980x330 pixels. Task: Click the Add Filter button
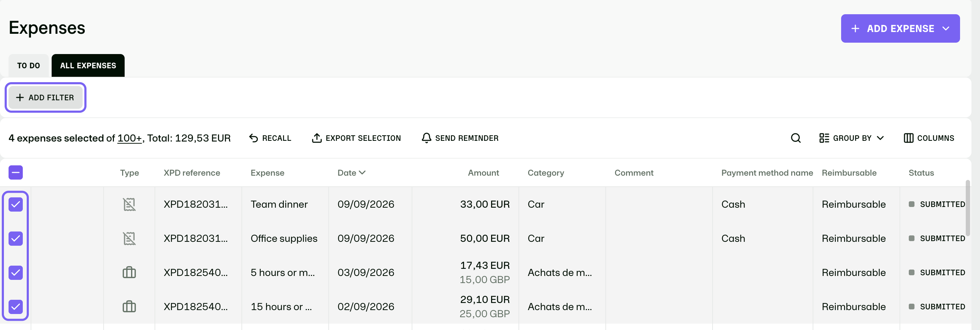tap(45, 97)
